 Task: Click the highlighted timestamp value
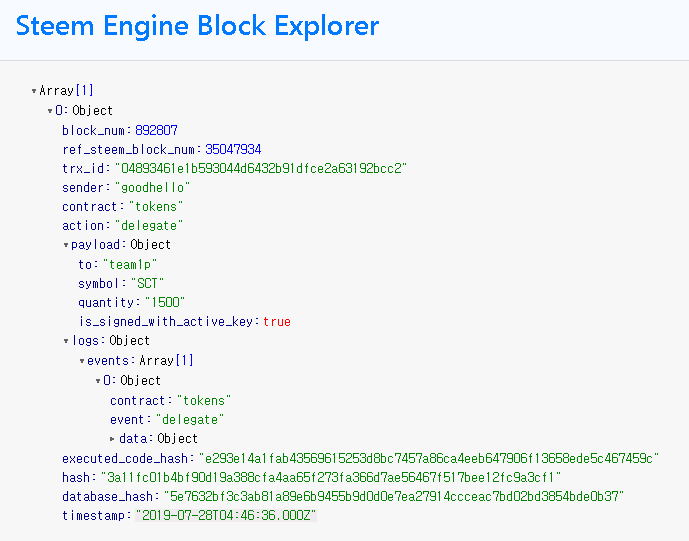tap(226, 515)
